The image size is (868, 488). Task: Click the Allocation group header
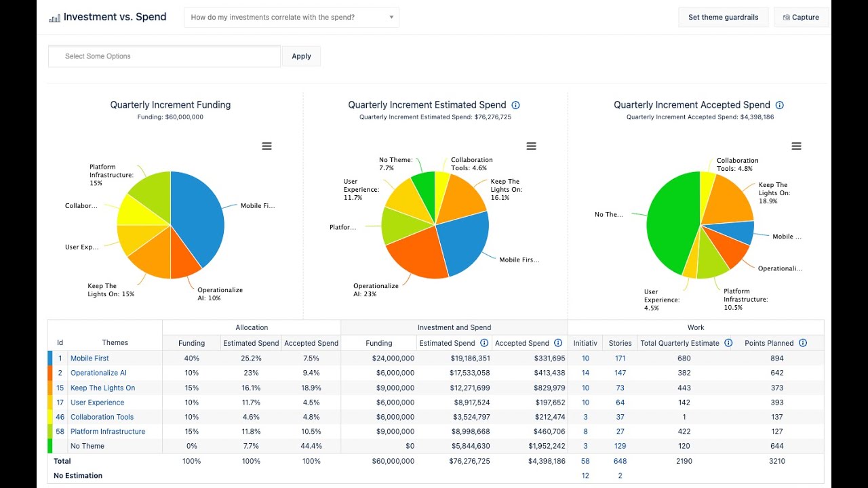252,327
